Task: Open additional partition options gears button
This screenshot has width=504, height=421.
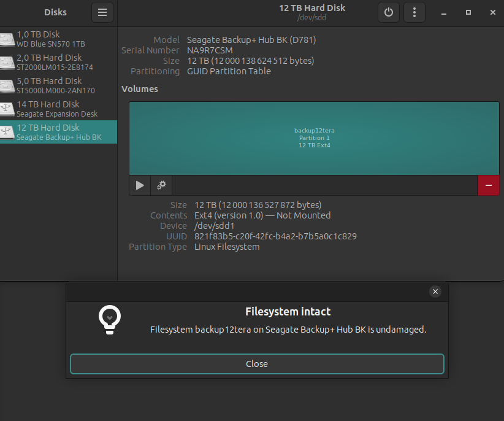Action: [161, 185]
